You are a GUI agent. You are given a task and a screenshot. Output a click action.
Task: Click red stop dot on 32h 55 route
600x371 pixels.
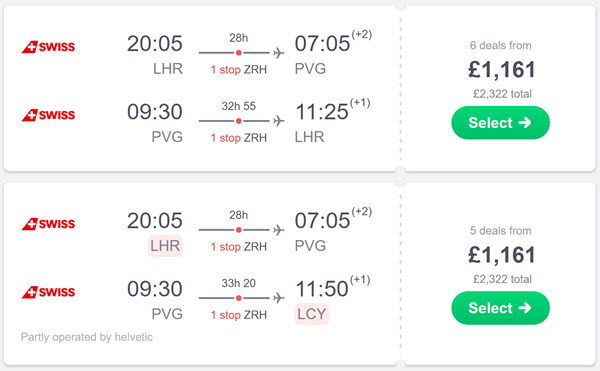(x=238, y=121)
